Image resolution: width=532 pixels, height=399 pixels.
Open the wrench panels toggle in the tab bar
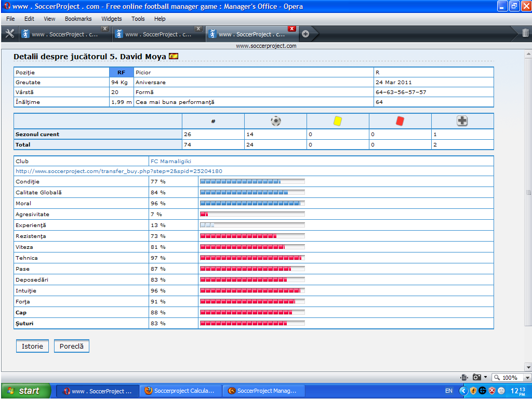point(10,33)
